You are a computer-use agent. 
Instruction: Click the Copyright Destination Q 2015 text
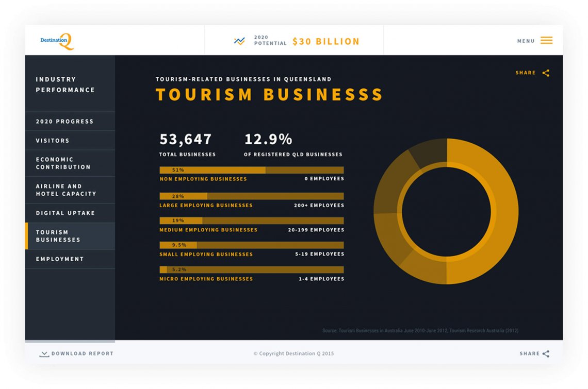pyautogui.click(x=293, y=353)
